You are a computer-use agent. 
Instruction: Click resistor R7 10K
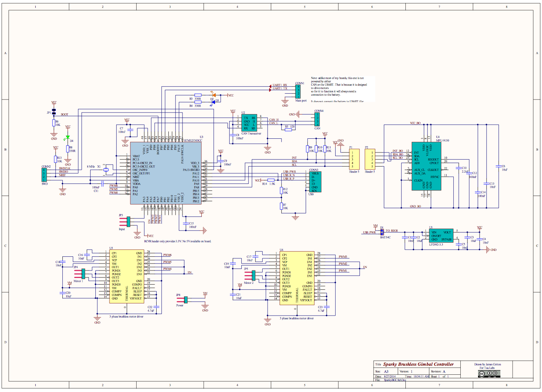282,206
